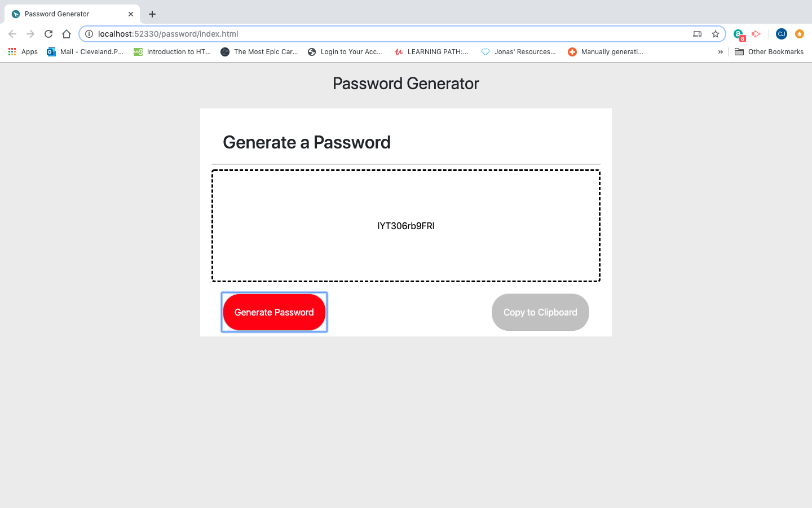Open the Other Bookmarks folder

(x=769, y=51)
